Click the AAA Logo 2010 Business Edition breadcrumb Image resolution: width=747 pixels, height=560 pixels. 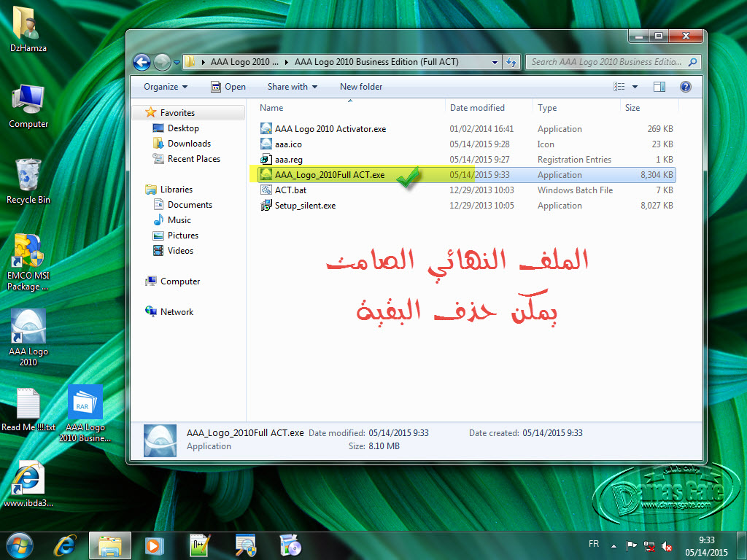(x=376, y=62)
